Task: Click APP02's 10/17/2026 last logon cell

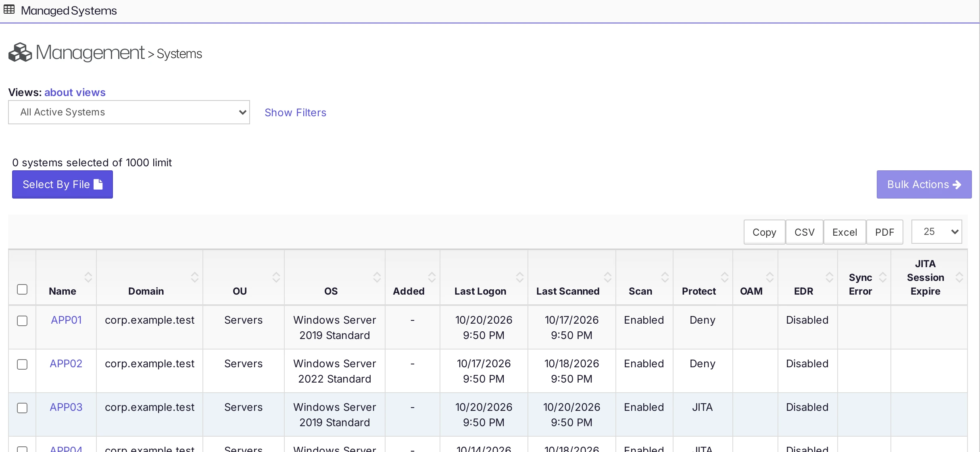Action: coord(484,371)
